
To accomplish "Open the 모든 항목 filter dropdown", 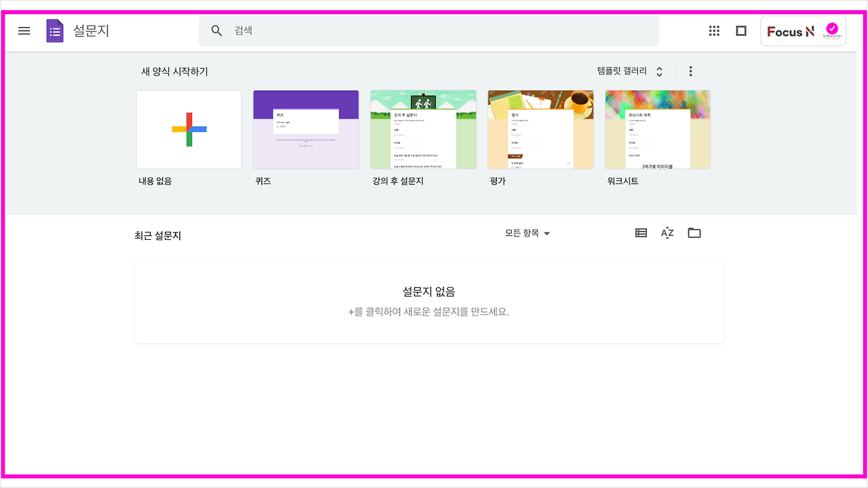I will coord(528,232).
